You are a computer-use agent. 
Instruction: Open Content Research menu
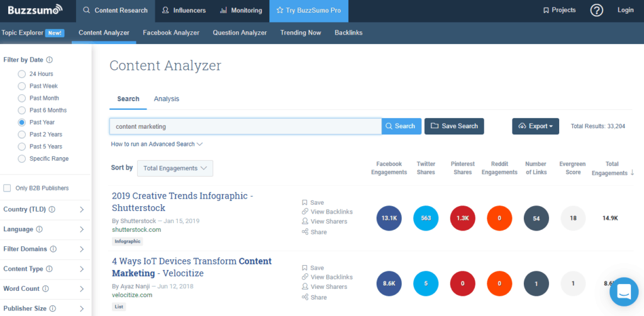tap(116, 11)
